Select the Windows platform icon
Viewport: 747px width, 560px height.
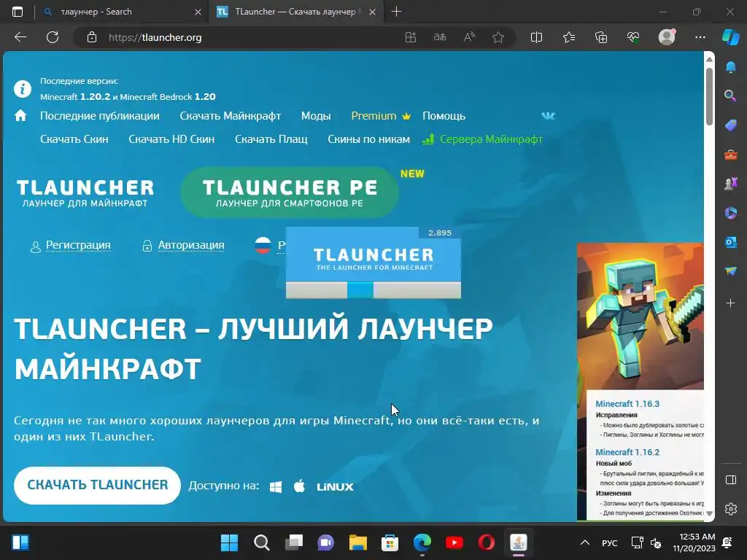[275, 486]
